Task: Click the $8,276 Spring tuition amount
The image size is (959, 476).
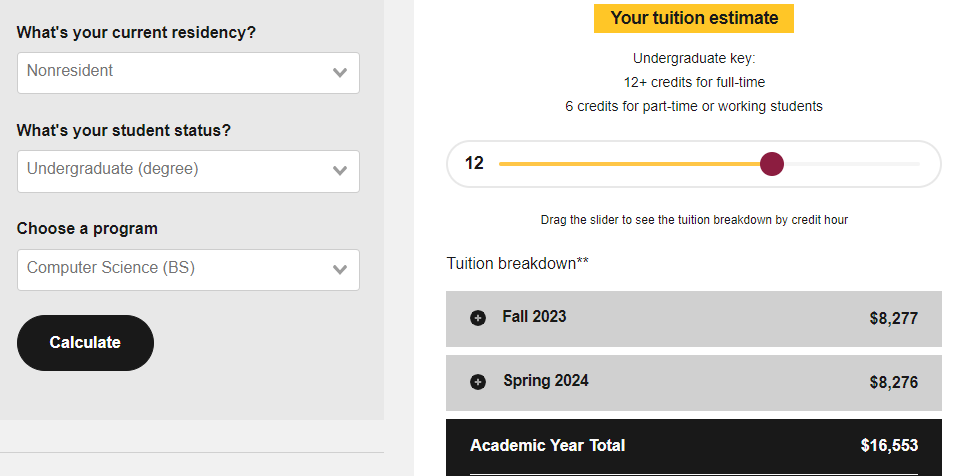Action: tap(893, 383)
